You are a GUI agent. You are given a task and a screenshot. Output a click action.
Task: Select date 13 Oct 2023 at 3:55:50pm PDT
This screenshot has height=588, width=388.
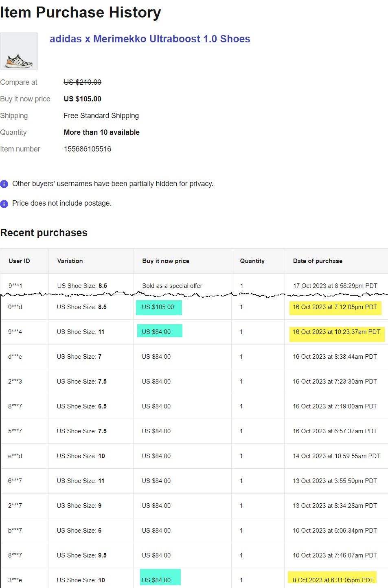tap(335, 481)
